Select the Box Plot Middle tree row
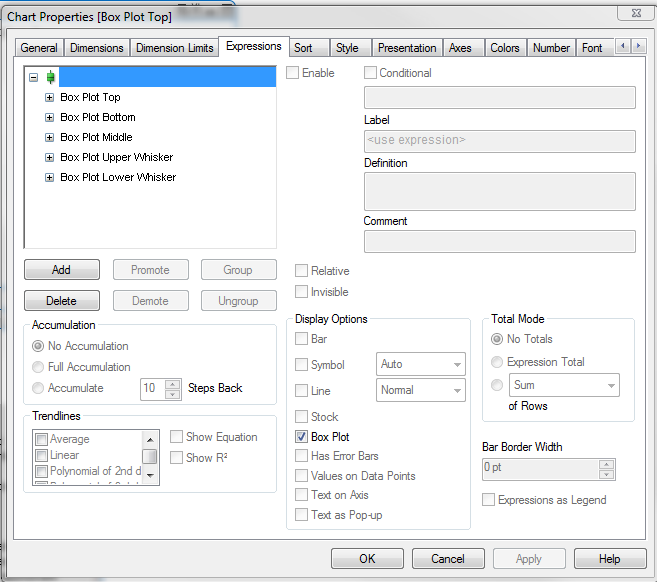The width and height of the screenshot is (657, 582). pos(96,137)
